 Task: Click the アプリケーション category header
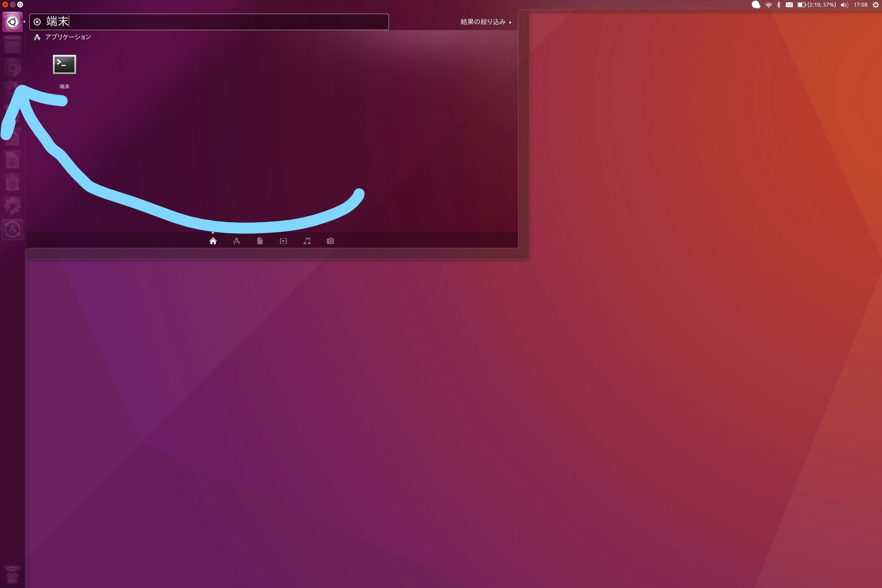[67, 37]
